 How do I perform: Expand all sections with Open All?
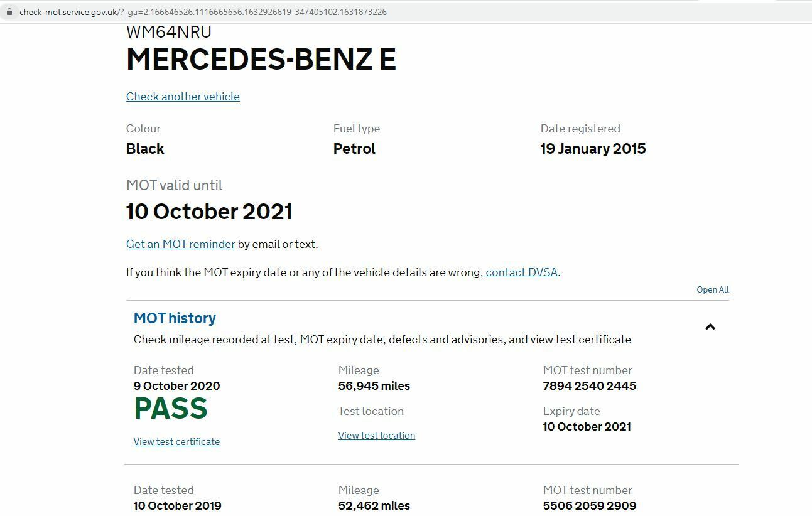click(712, 289)
